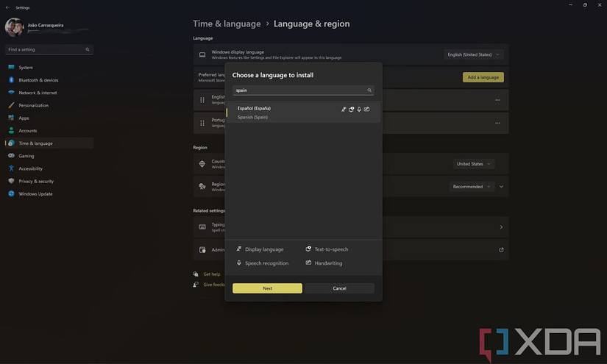Click the Network wifi icon in sidebar
Image resolution: width=607 pixels, height=364 pixels.
click(x=11, y=93)
